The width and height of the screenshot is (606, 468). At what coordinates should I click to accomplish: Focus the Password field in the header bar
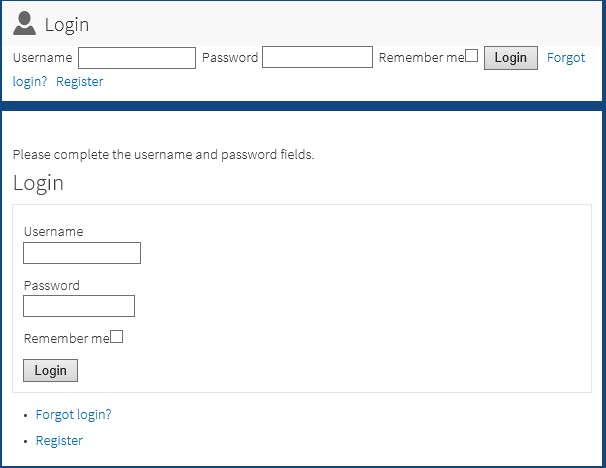tap(317, 57)
